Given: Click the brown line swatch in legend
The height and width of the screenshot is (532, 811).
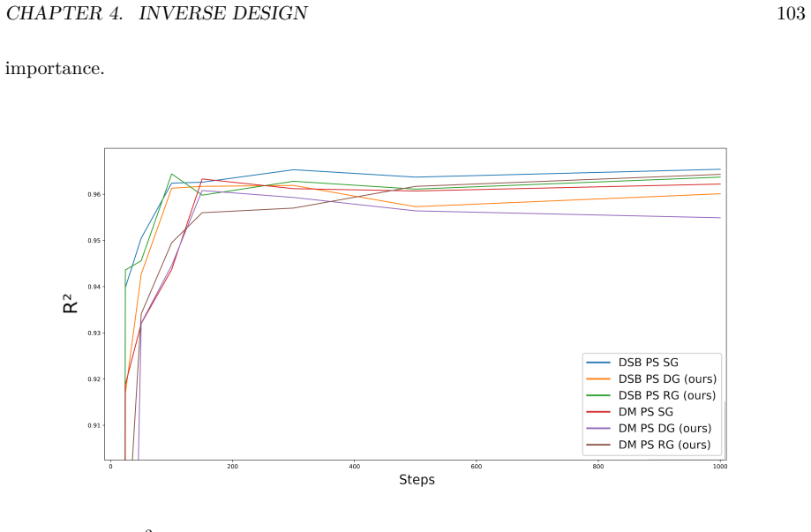Looking at the screenshot, I should (x=598, y=445).
